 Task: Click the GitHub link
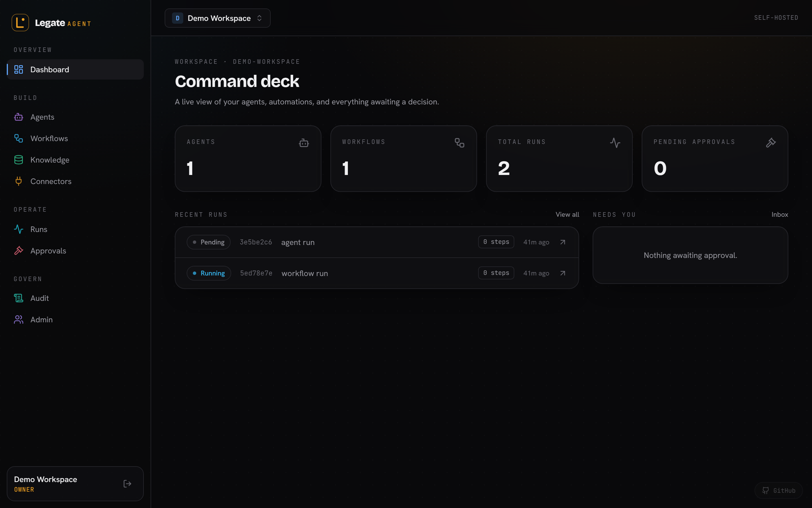778,491
